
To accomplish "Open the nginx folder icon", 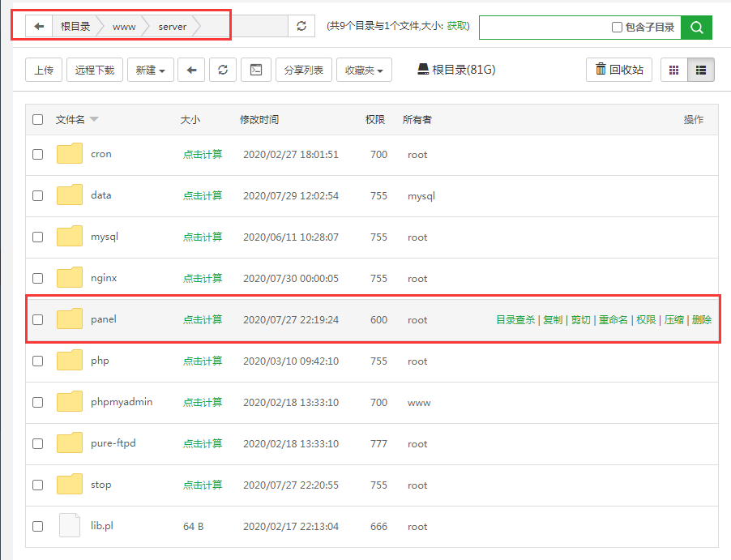I will pos(70,277).
